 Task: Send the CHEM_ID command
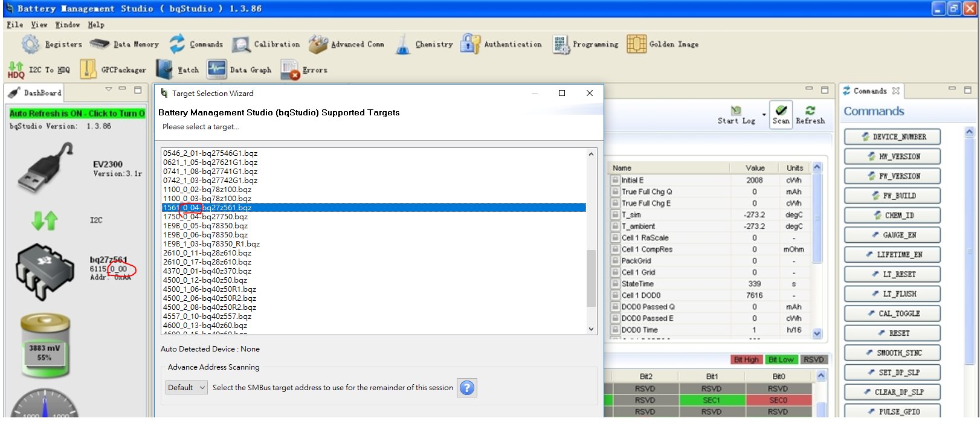click(892, 215)
